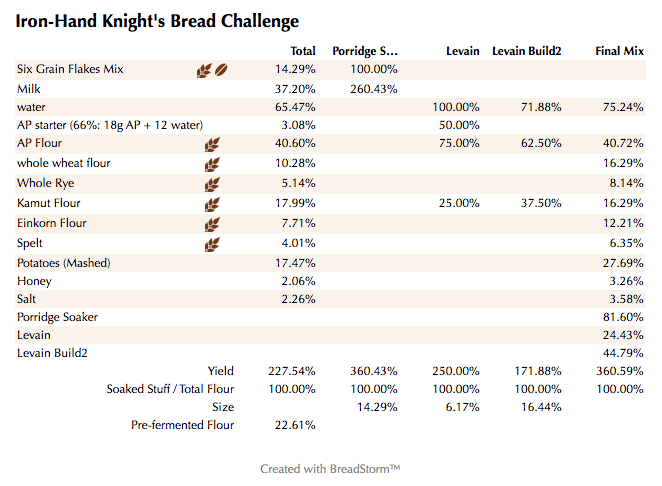Click the Iron-Hand Knight's Bread Challenge title
Image resolution: width=662 pixels, height=486 pixels.
pyautogui.click(x=157, y=21)
